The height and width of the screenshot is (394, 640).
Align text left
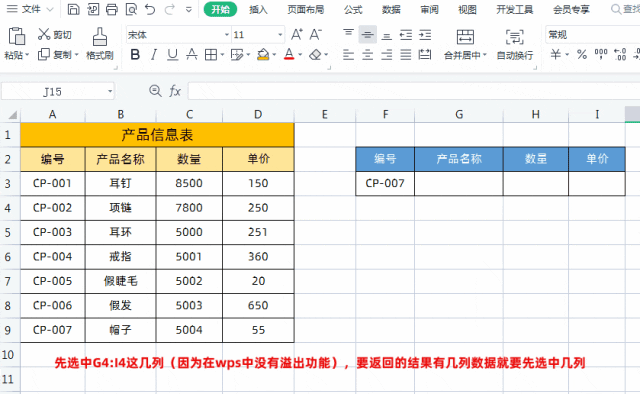point(348,54)
